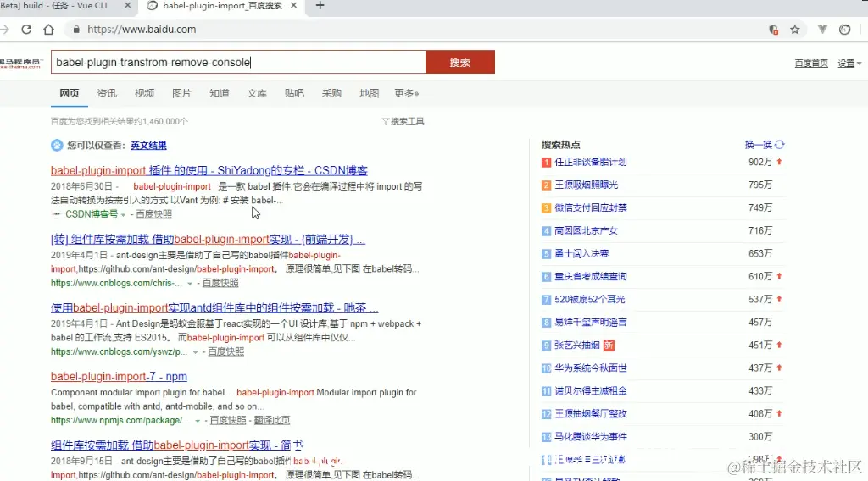The image size is (868, 481).
Task: Open hot search 马化腾谈华为事件
Action: [591, 437]
